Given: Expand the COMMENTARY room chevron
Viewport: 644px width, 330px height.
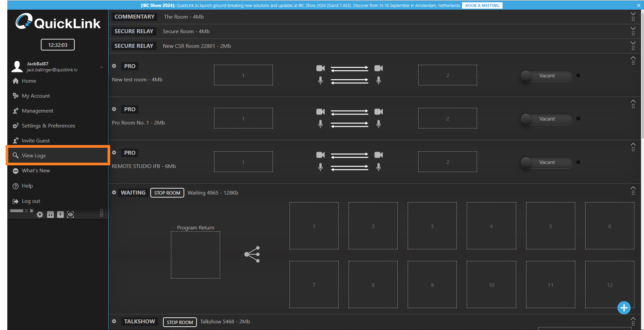Looking at the screenshot, I should tap(633, 14).
